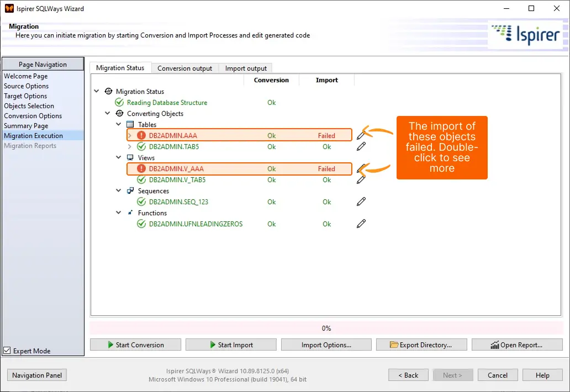Viewport: 570px width, 392px height.
Task: Collapse the Converting Objects node
Action: point(108,113)
